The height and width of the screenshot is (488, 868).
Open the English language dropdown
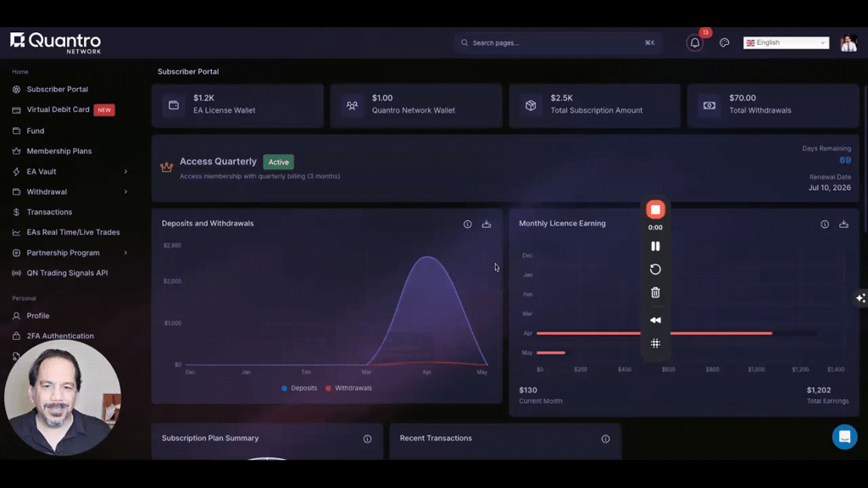(786, 42)
